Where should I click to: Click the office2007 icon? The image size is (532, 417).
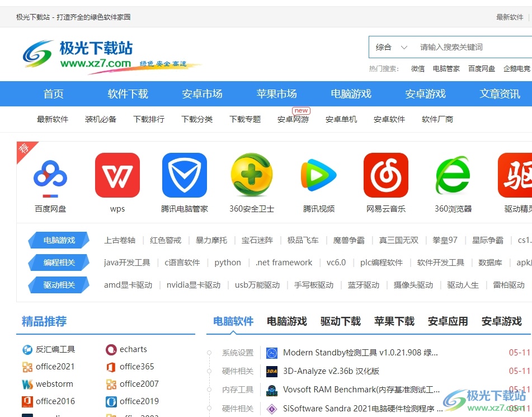point(111,384)
